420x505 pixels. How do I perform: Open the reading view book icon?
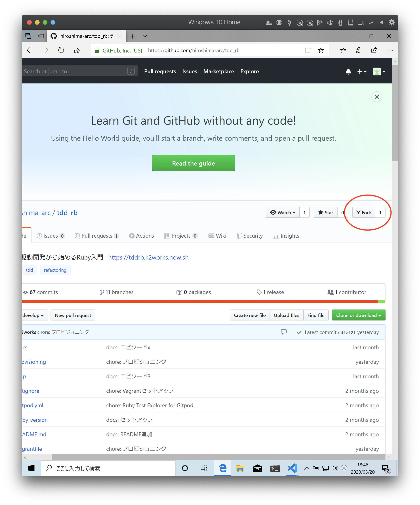coord(308,50)
